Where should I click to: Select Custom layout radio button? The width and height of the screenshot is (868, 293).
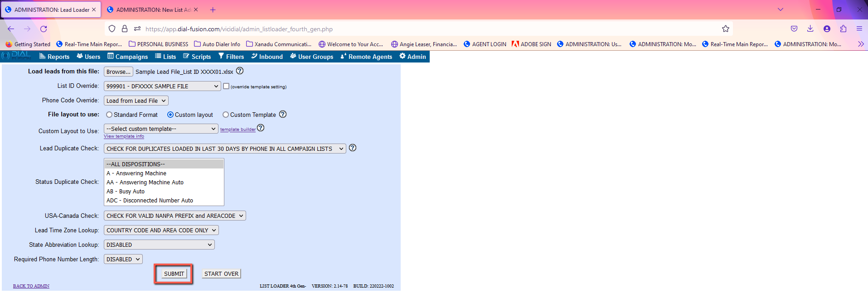pyautogui.click(x=170, y=115)
